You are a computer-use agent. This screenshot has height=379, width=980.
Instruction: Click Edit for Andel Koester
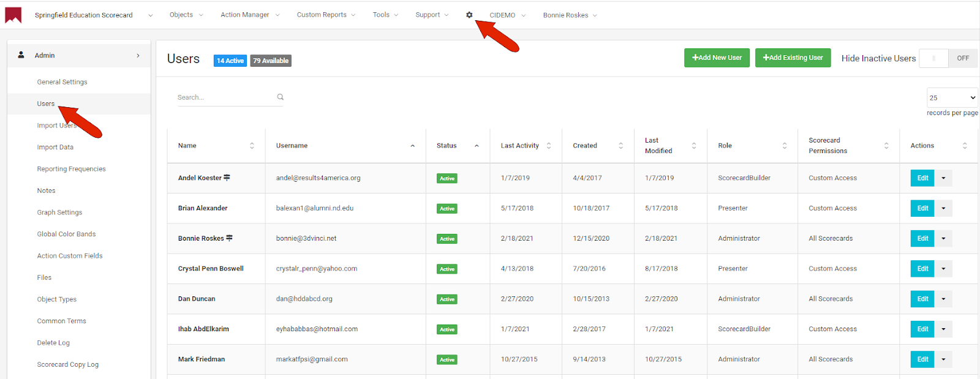(922, 178)
